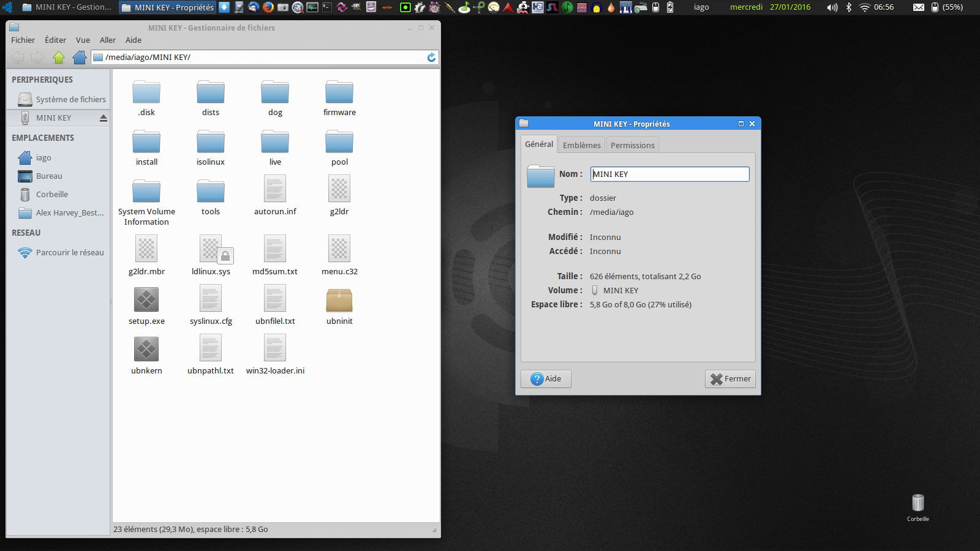Image resolution: width=980 pixels, height=551 pixels.
Task: Click the Nom text field
Action: tap(669, 174)
